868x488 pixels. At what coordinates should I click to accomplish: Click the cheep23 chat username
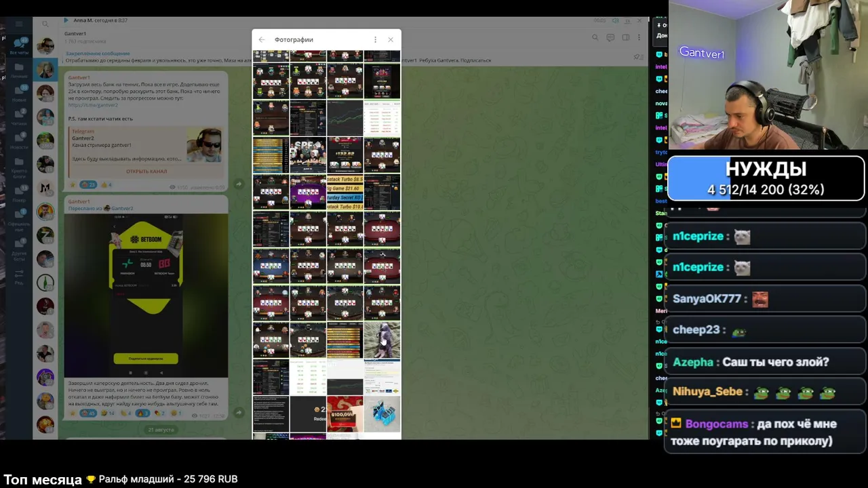coord(696,330)
